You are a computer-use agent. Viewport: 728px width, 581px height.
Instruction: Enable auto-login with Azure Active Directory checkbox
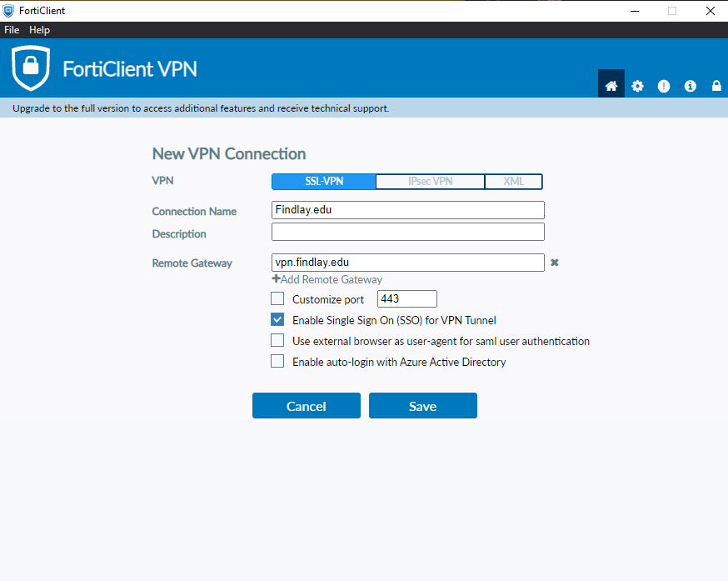(x=277, y=361)
